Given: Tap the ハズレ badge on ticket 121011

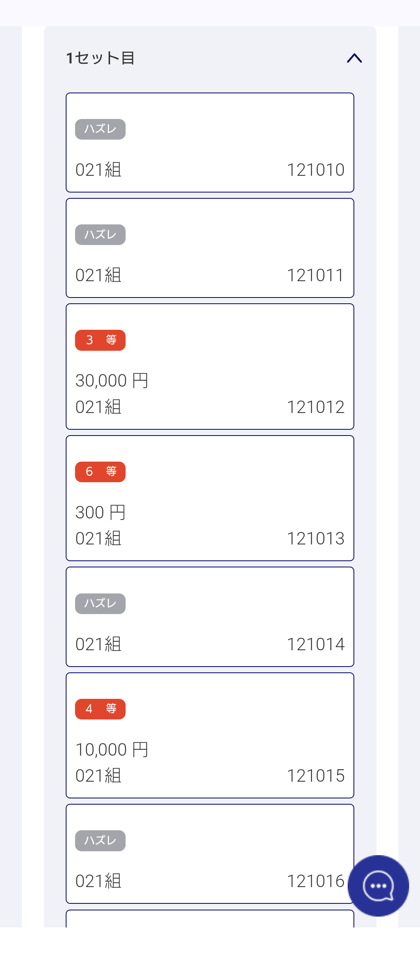Looking at the screenshot, I should click(x=100, y=234).
